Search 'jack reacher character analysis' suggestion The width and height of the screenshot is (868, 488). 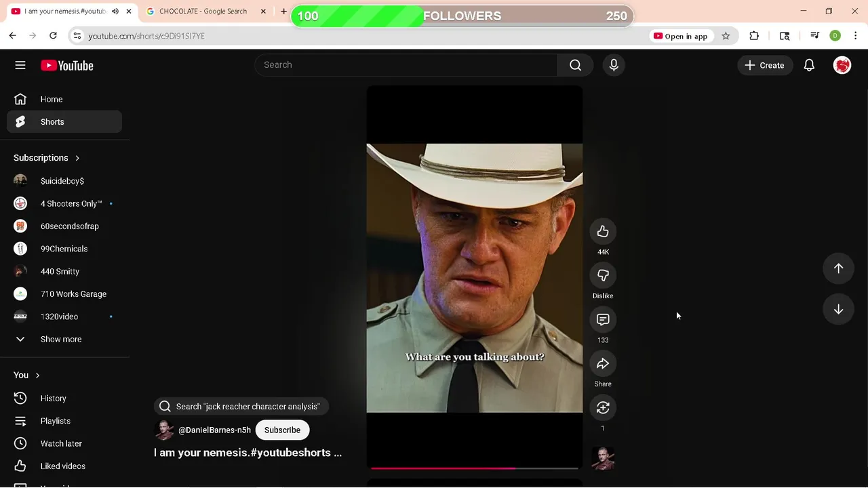(x=241, y=407)
